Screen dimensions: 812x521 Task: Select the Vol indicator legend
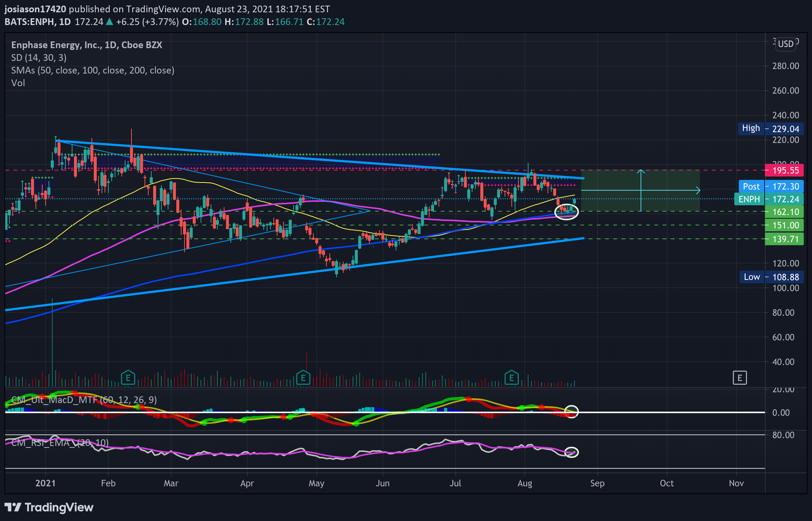[x=18, y=83]
